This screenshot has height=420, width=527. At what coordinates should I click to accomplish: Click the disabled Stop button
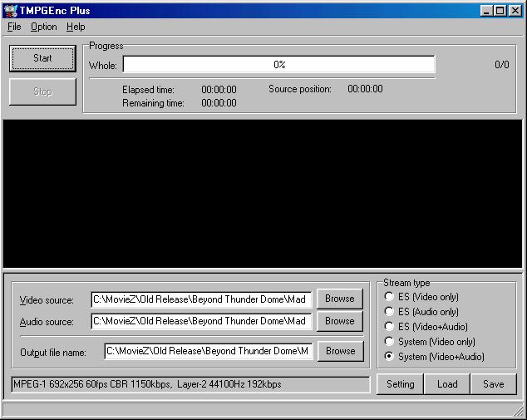tap(42, 91)
